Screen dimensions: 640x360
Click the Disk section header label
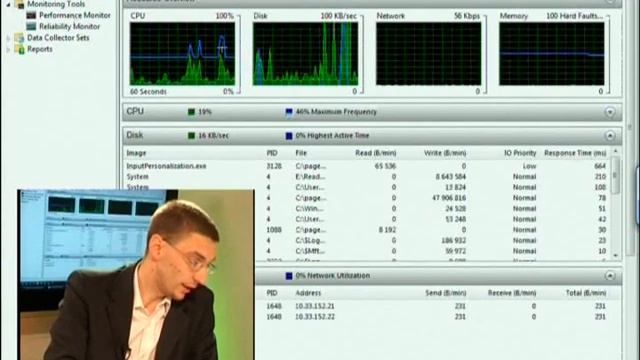tap(135, 135)
